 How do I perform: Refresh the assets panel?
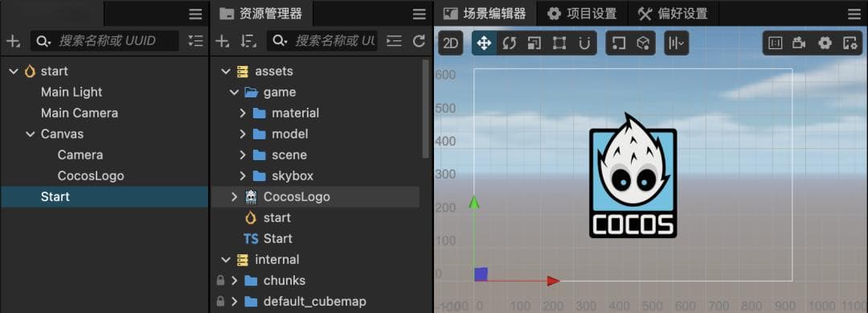click(419, 40)
